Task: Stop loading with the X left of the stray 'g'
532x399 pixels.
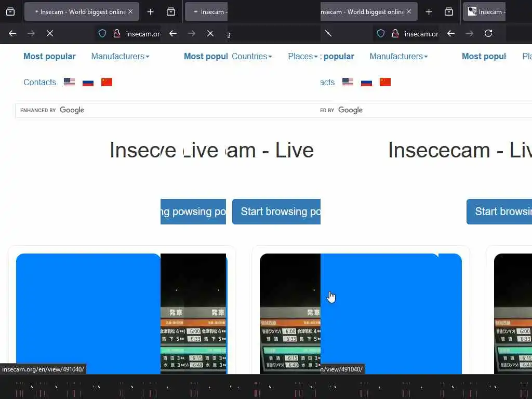Action: (x=210, y=33)
